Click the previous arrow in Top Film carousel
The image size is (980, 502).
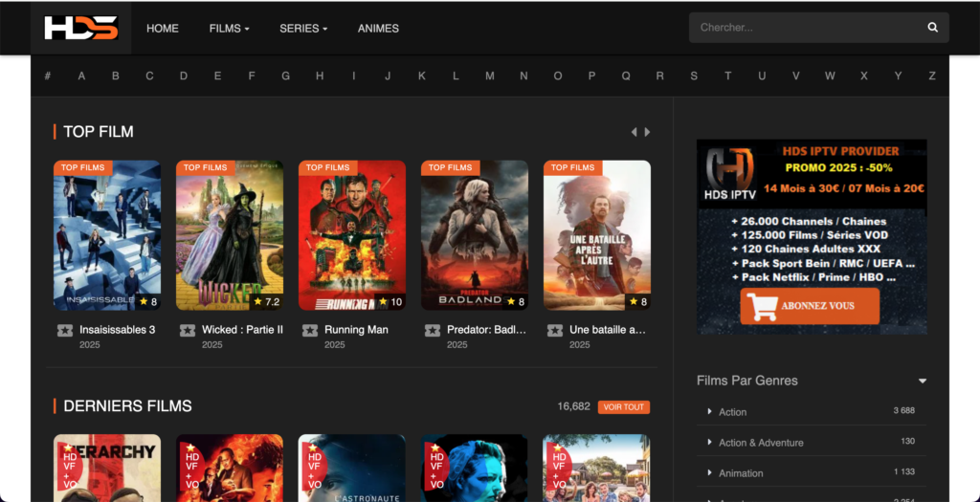tap(633, 132)
